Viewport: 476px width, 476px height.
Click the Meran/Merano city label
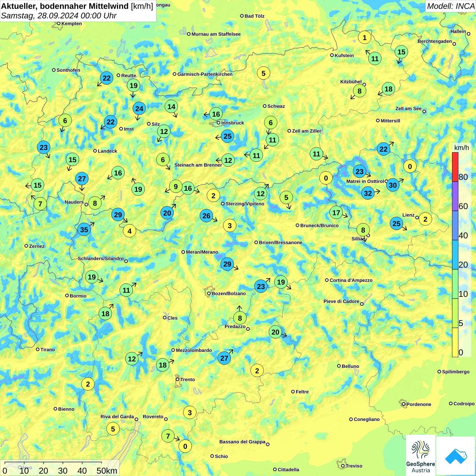click(x=202, y=252)
